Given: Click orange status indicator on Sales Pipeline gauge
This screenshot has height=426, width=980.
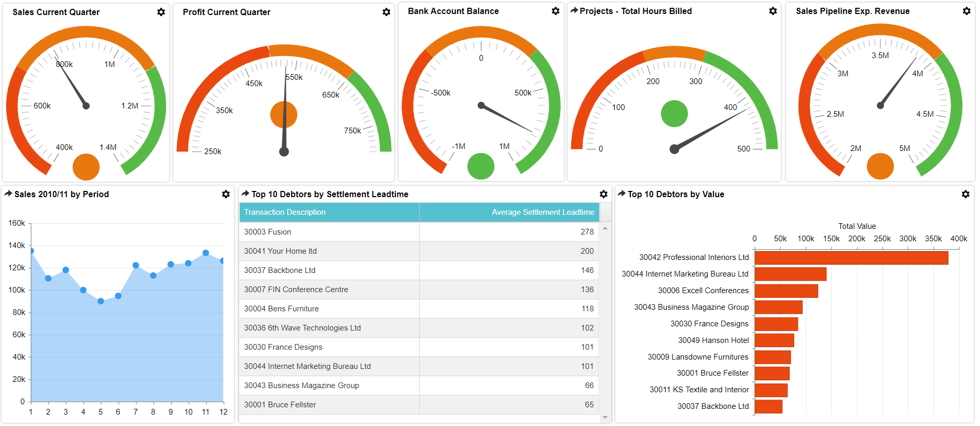Looking at the screenshot, I should coord(880,167).
